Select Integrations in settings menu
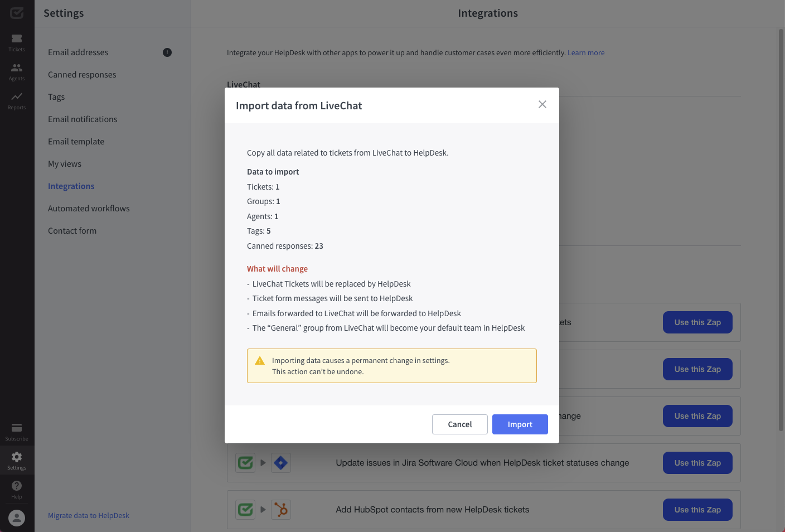The image size is (785, 532). click(x=71, y=186)
